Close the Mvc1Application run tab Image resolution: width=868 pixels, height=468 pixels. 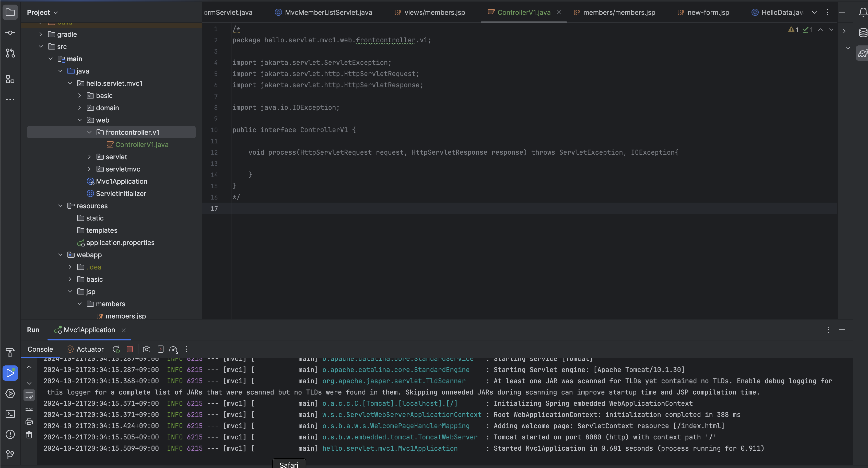click(124, 330)
